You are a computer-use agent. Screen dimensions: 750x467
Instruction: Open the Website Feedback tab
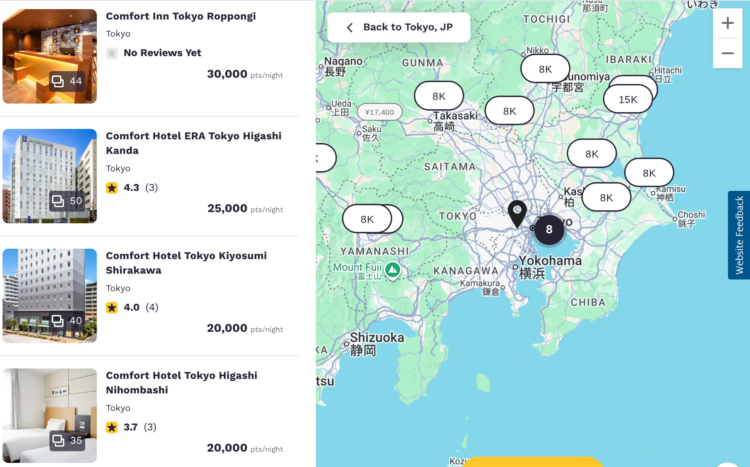pyautogui.click(x=739, y=235)
